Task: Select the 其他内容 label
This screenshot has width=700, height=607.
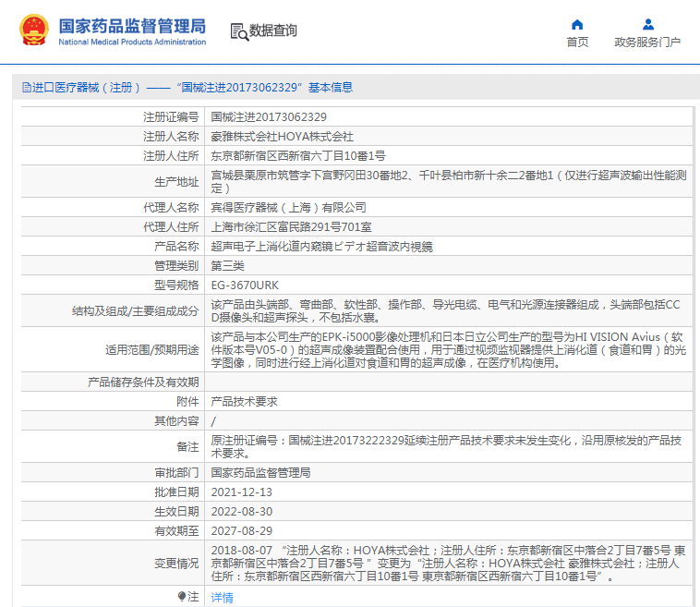Action: [x=176, y=421]
